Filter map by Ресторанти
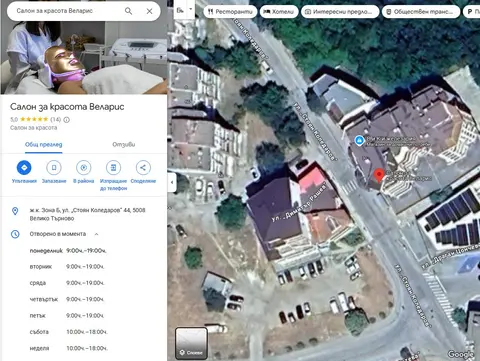This screenshot has width=480, height=361. pyautogui.click(x=230, y=12)
